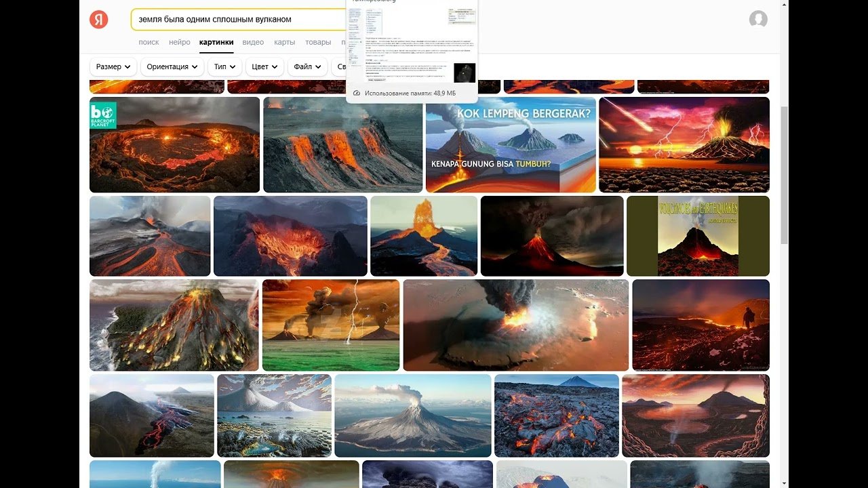Open the grey ash volcano with lava rivers image
The width and height of the screenshot is (868, 488).
(150, 236)
